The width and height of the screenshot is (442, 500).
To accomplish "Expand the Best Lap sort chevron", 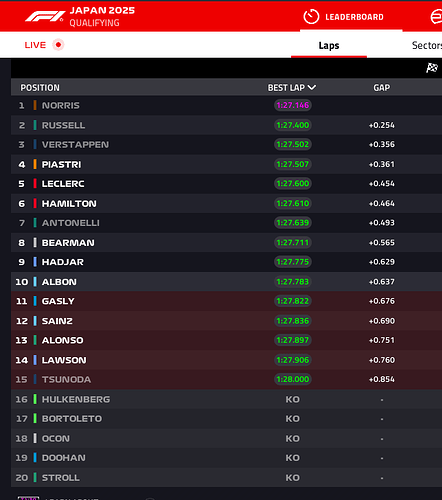I will [312, 87].
